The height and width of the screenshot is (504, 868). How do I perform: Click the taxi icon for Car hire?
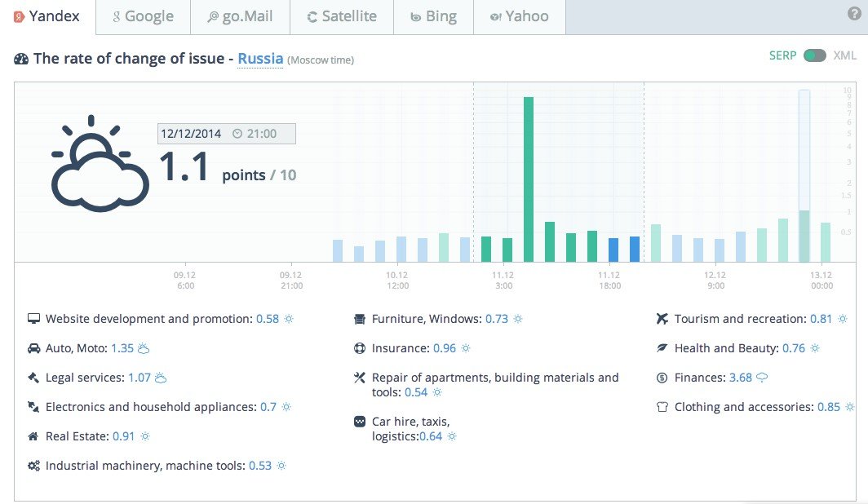pyautogui.click(x=360, y=422)
